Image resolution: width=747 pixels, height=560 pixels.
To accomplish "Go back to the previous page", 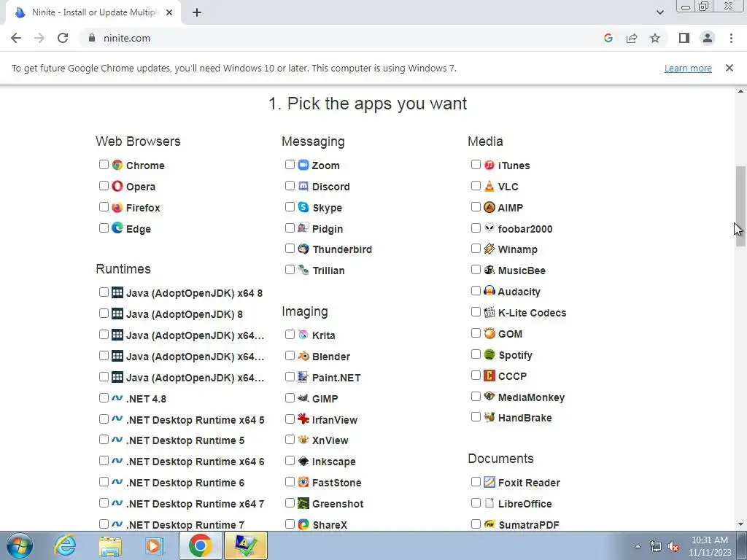I will click(16, 38).
